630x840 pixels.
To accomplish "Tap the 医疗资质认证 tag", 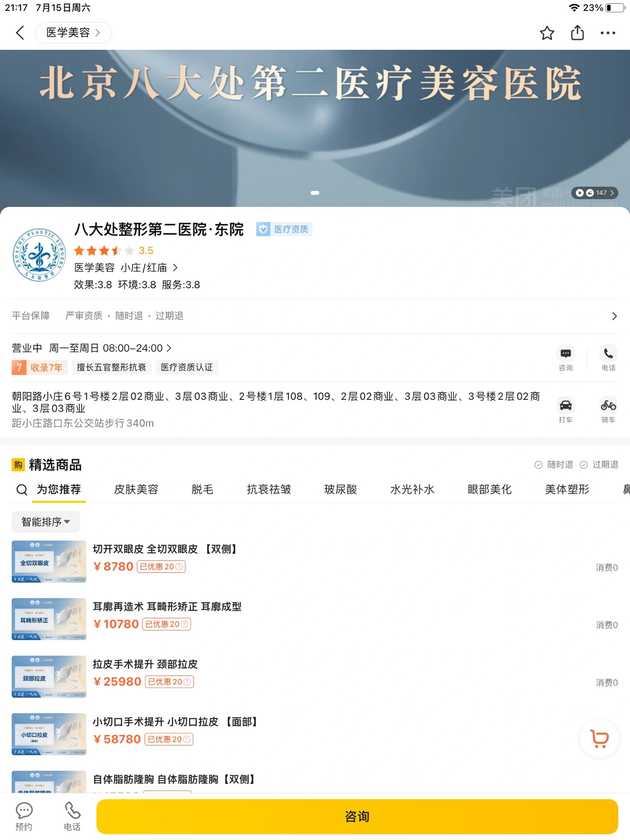I will [x=187, y=367].
